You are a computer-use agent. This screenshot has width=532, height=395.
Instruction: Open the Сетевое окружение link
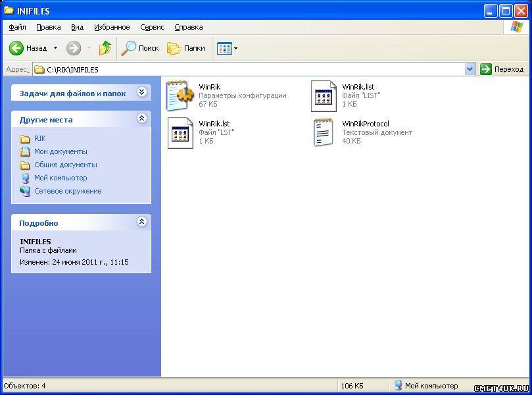(x=68, y=191)
